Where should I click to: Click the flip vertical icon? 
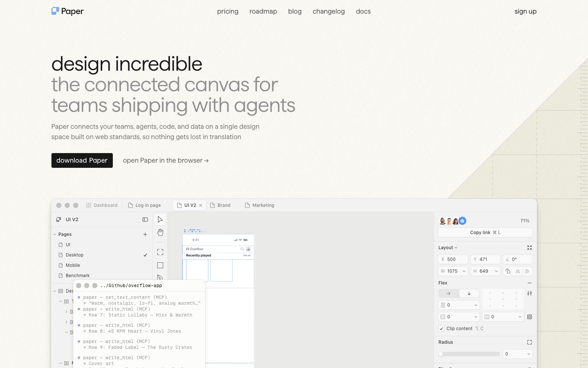[527, 271]
